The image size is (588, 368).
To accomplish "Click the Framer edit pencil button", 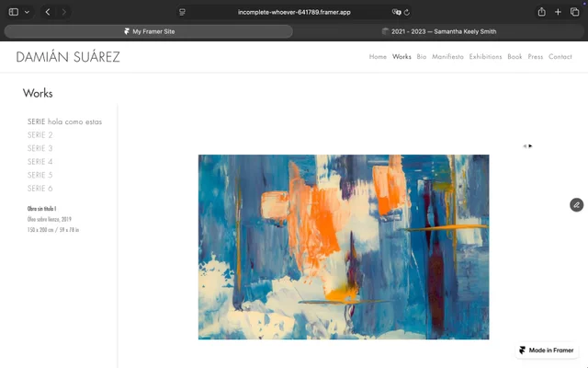I will tap(576, 205).
